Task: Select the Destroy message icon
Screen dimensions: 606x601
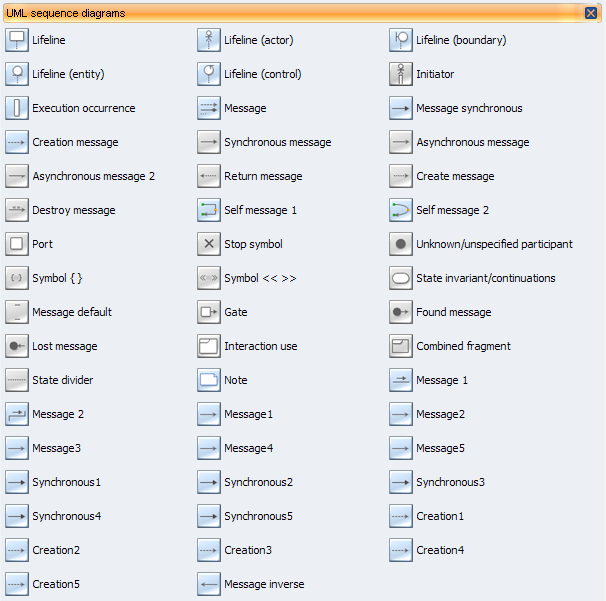Action: coord(17,210)
